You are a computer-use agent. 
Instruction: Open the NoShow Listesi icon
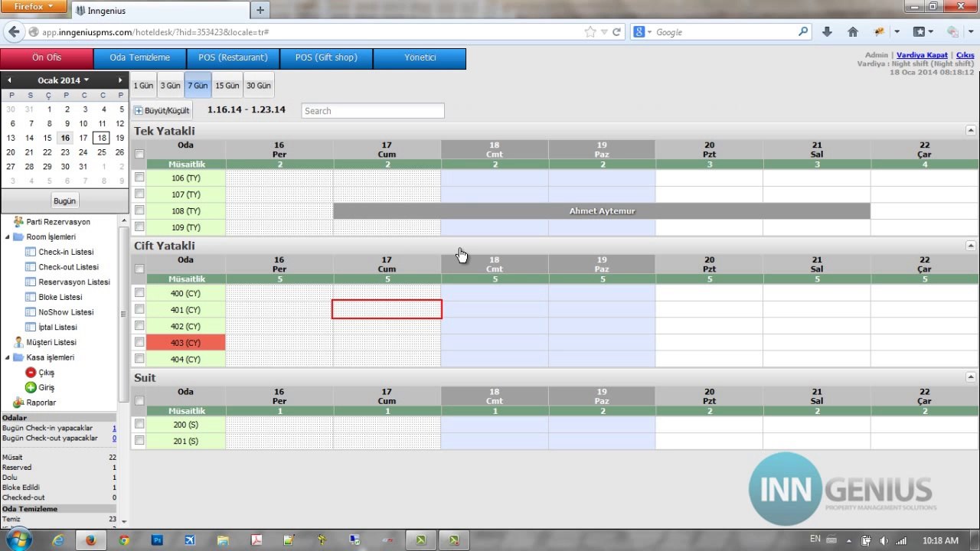(31, 312)
